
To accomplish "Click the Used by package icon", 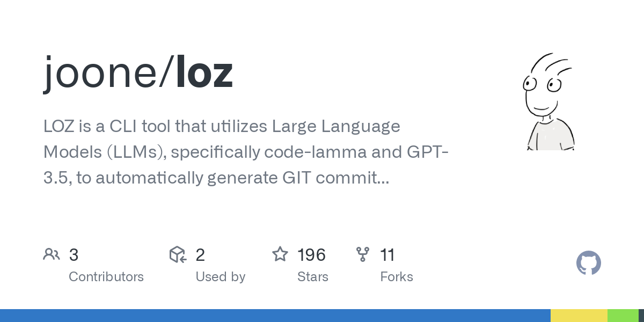I will tap(178, 254).
